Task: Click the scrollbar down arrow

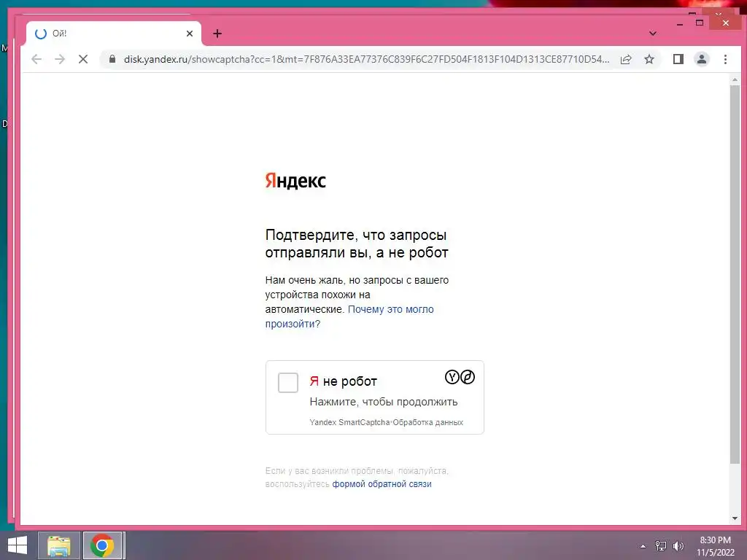Action: (x=735, y=518)
